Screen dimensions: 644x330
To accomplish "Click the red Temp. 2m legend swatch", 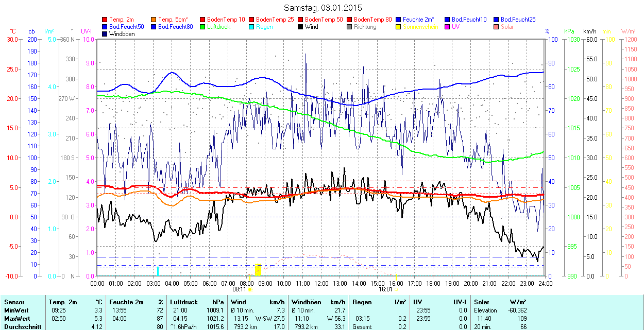I will (x=105, y=20).
